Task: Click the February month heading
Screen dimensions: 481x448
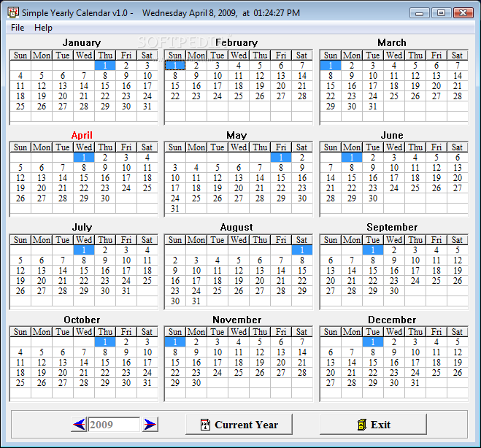Action: point(236,42)
